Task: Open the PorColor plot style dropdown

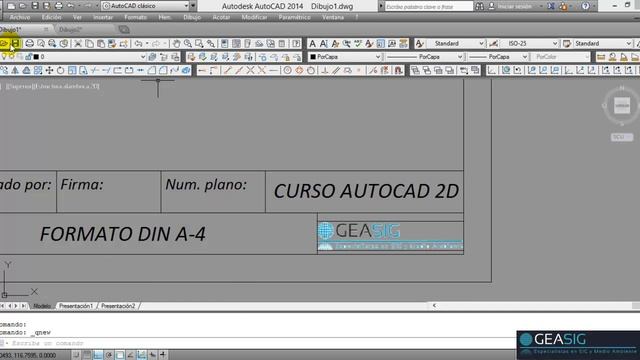Action: pos(561,57)
